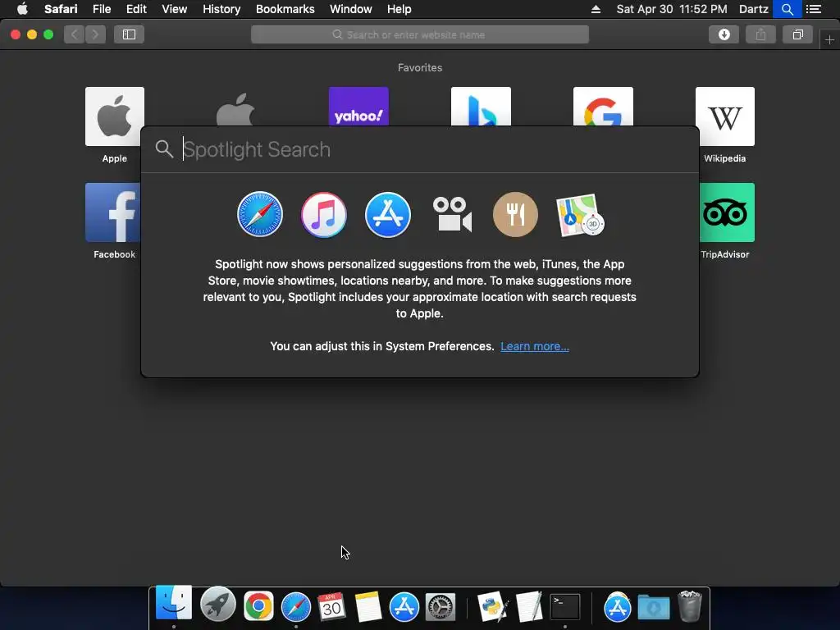Open the History menu
This screenshot has height=630, width=840.
click(221, 9)
